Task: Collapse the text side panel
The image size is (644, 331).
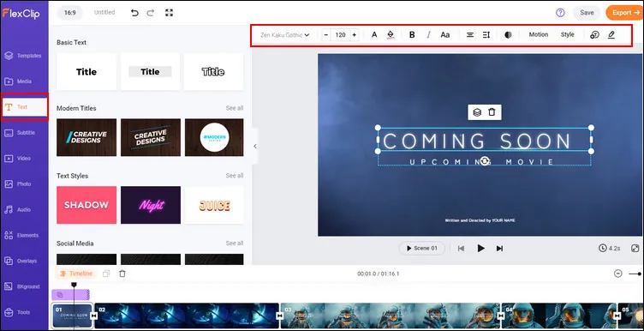Action: pos(255,146)
